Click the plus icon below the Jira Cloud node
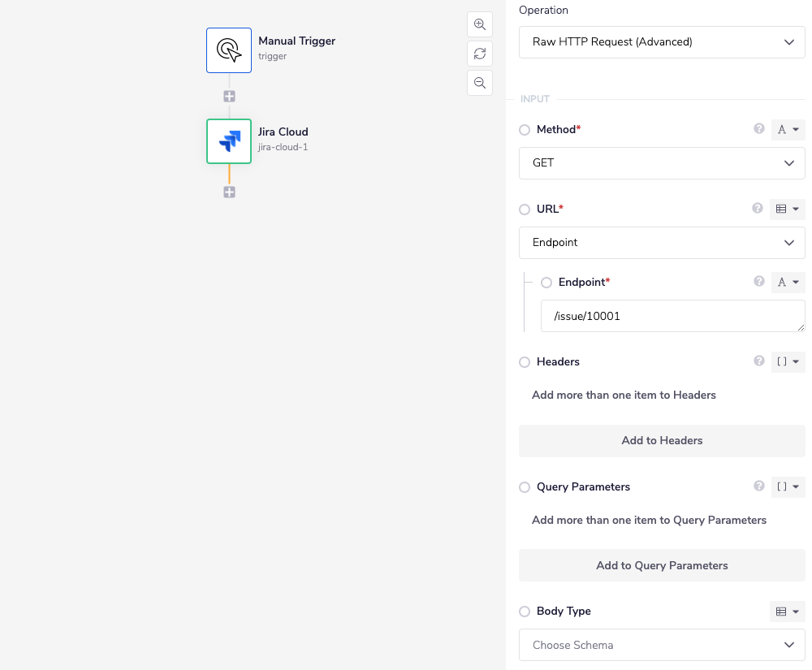This screenshot has width=812, height=670. (x=229, y=192)
